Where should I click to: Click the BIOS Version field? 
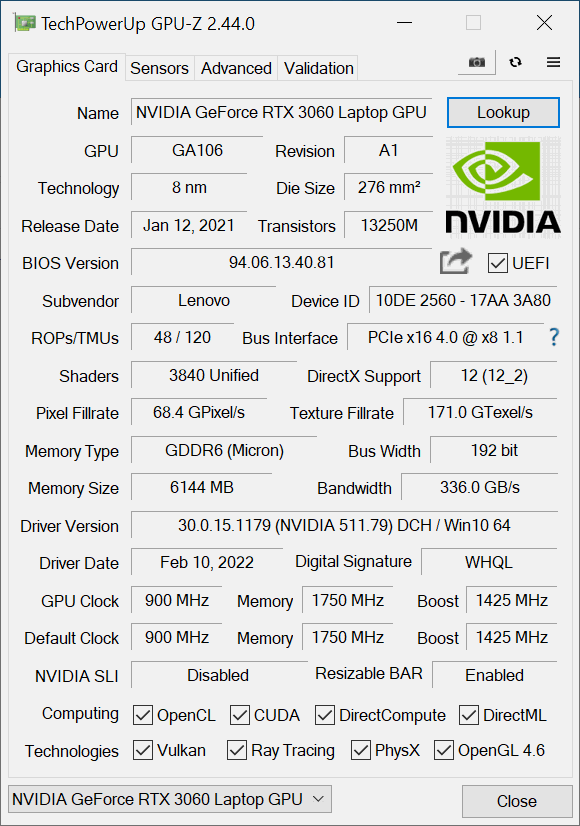281,262
